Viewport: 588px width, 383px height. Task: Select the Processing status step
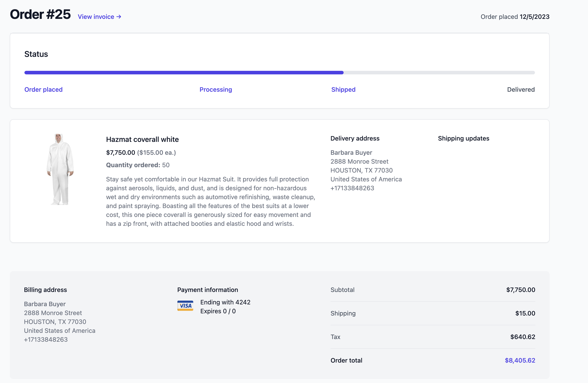(216, 89)
